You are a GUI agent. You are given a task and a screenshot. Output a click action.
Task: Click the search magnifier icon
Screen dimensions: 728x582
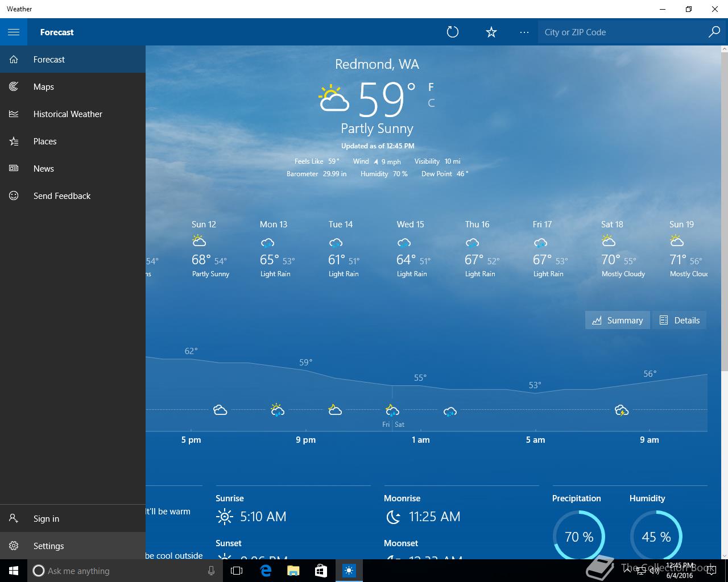pyautogui.click(x=714, y=32)
